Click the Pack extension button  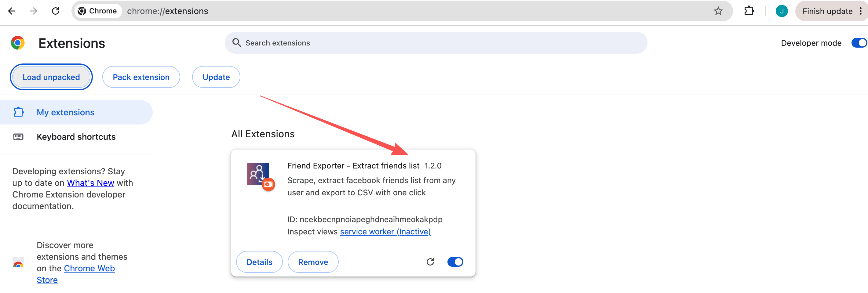pyautogui.click(x=141, y=77)
